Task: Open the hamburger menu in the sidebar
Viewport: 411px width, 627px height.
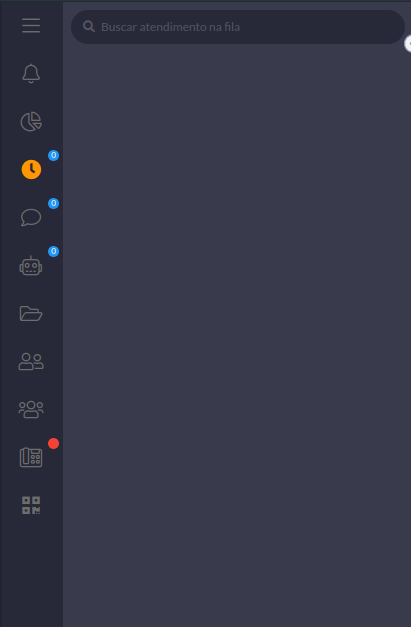Action: pyautogui.click(x=31, y=26)
